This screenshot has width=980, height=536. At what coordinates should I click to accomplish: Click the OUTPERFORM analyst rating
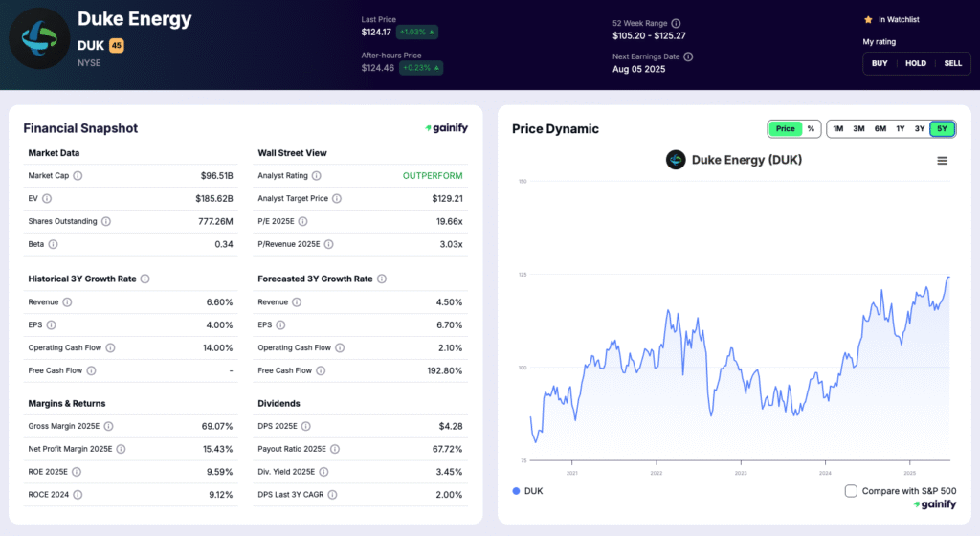433,176
